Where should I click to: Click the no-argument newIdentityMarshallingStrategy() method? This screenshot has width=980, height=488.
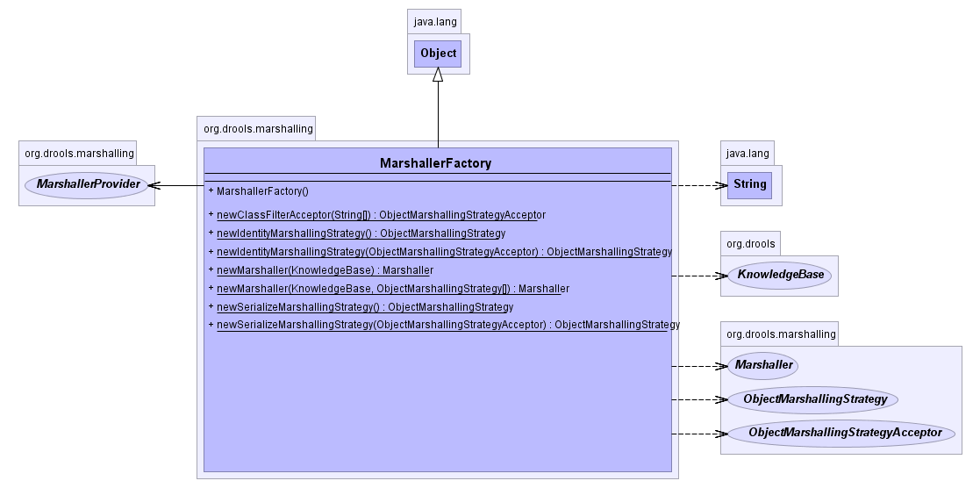point(361,233)
